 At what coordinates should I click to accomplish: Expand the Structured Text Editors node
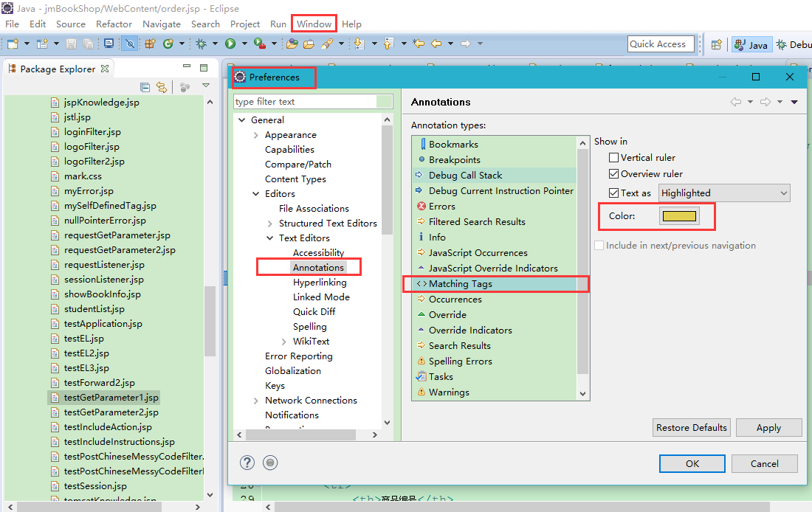tap(269, 224)
